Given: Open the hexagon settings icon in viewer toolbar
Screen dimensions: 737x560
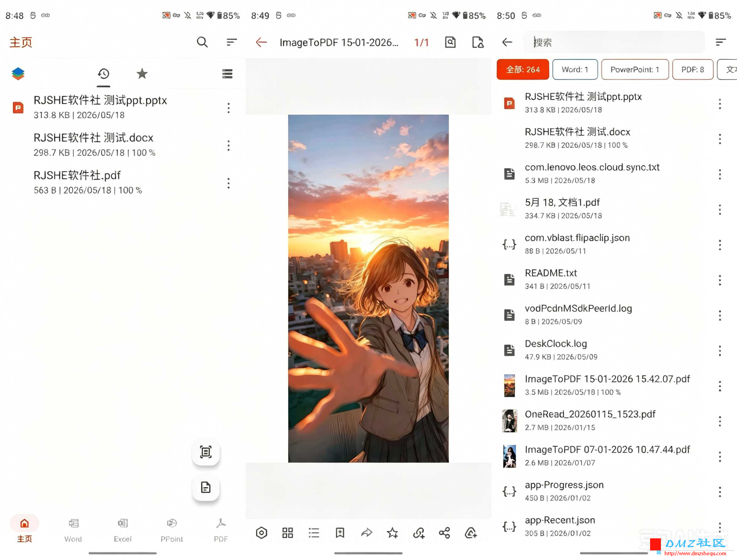Looking at the screenshot, I should pos(262,533).
